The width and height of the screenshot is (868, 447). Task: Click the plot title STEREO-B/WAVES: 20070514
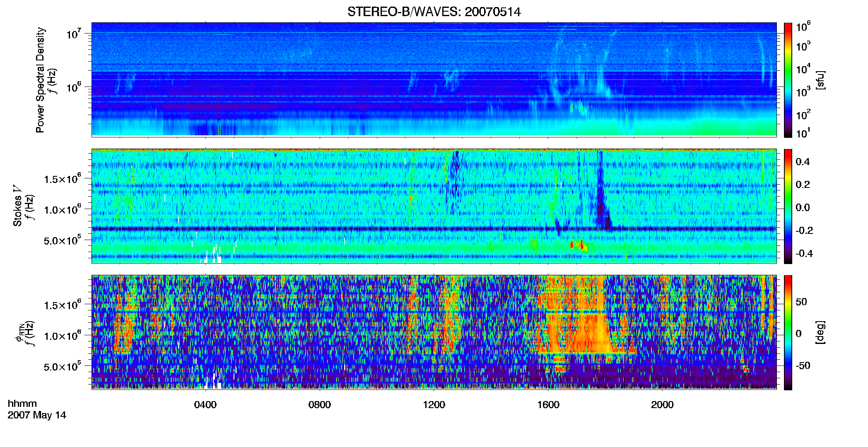434,12
